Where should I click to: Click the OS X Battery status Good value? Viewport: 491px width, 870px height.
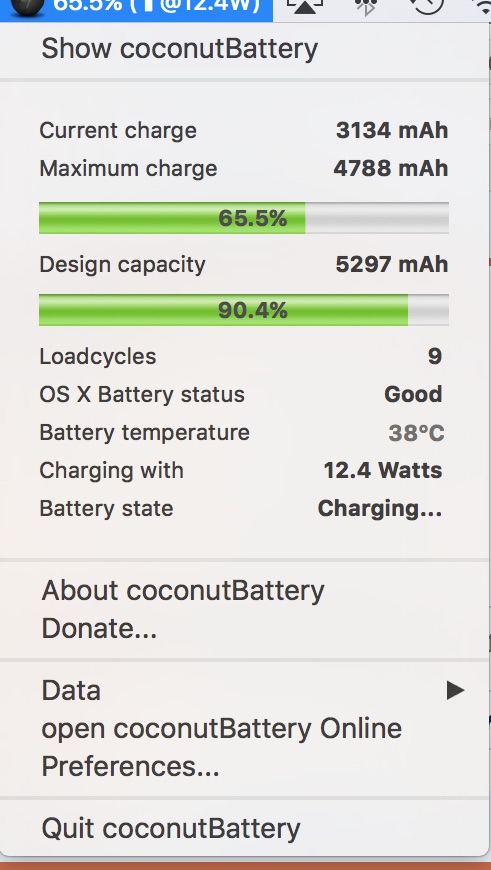click(413, 394)
